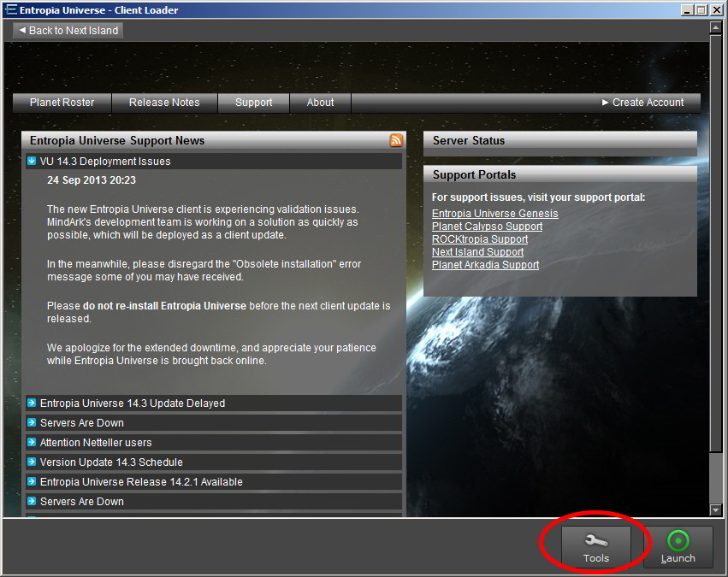This screenshot has height=577, width=728.
Task: Click Create Account
Action: pos(648,103)
